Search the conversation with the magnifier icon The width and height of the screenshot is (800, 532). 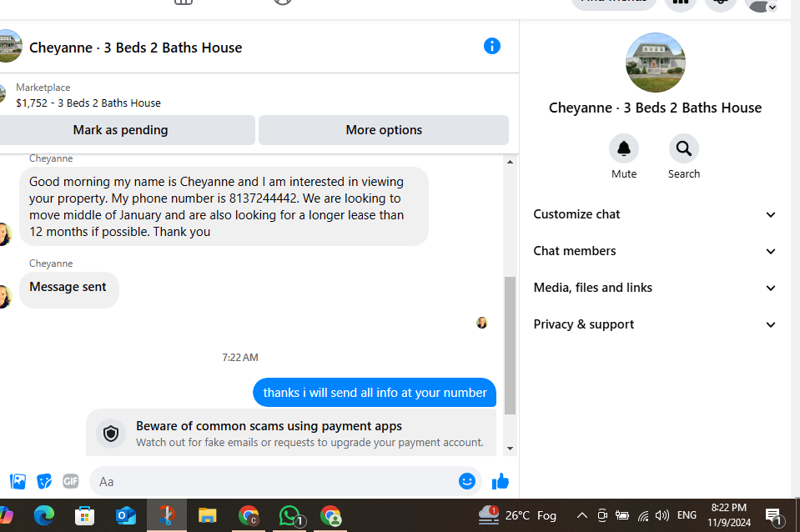tap(684, 148)
